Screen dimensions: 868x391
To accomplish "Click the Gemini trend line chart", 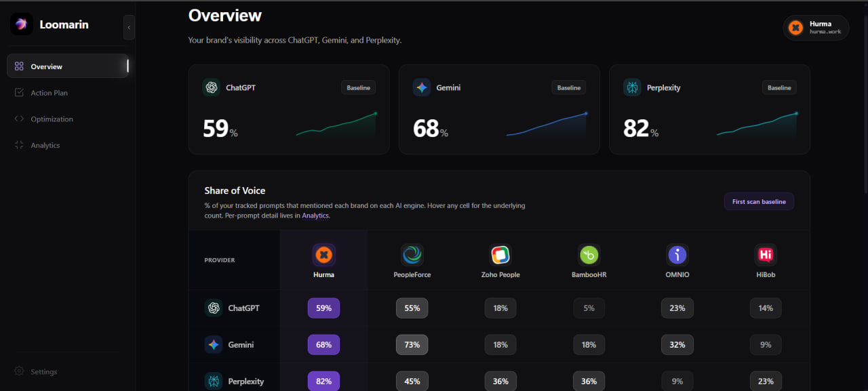I will point(547,125).
